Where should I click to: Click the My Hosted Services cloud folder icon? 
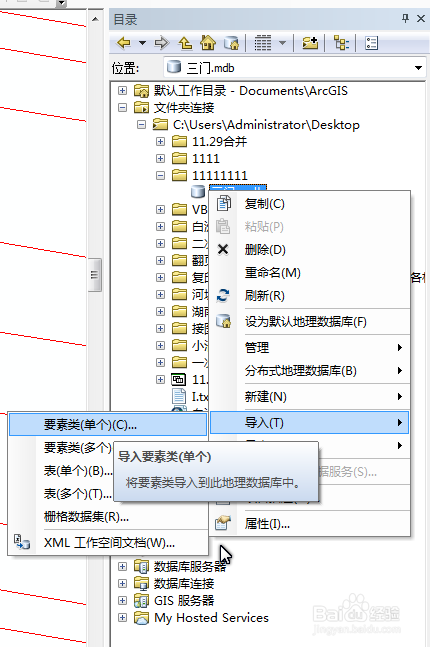[x=141, y=618]
